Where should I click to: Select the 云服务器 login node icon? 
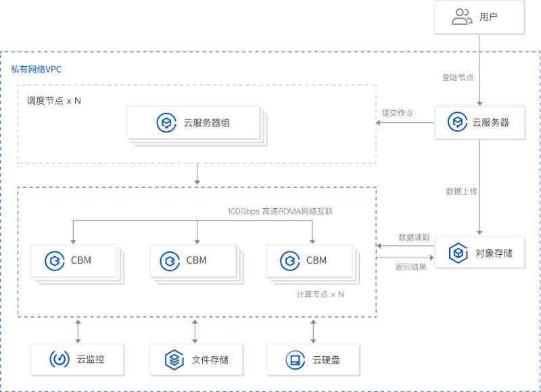(458, 122)
